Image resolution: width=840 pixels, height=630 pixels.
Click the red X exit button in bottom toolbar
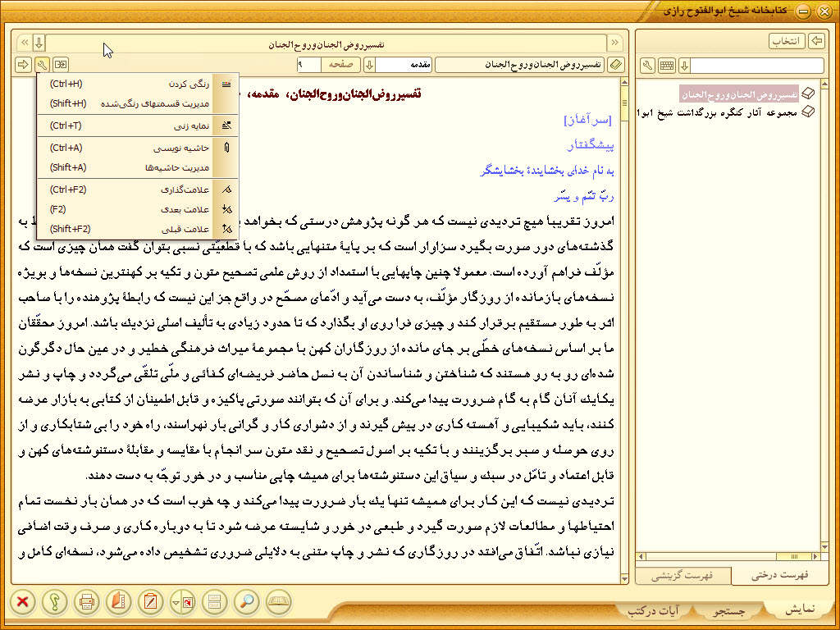tap(22, 601)
